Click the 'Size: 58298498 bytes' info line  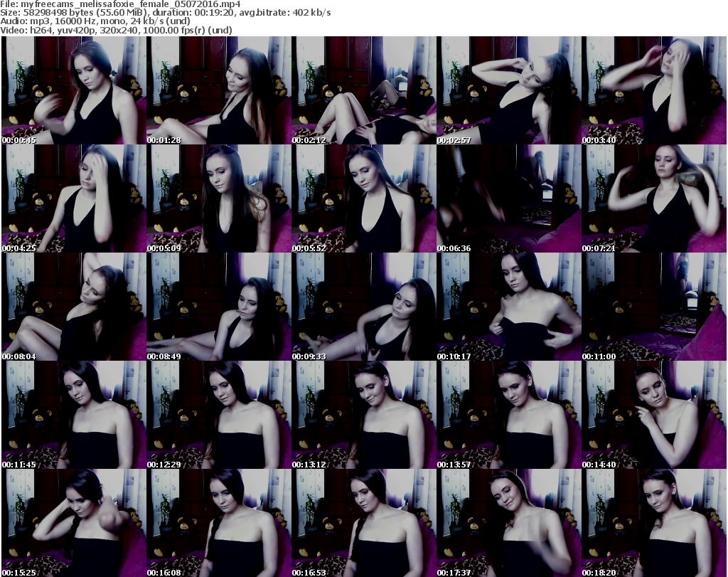165,13
